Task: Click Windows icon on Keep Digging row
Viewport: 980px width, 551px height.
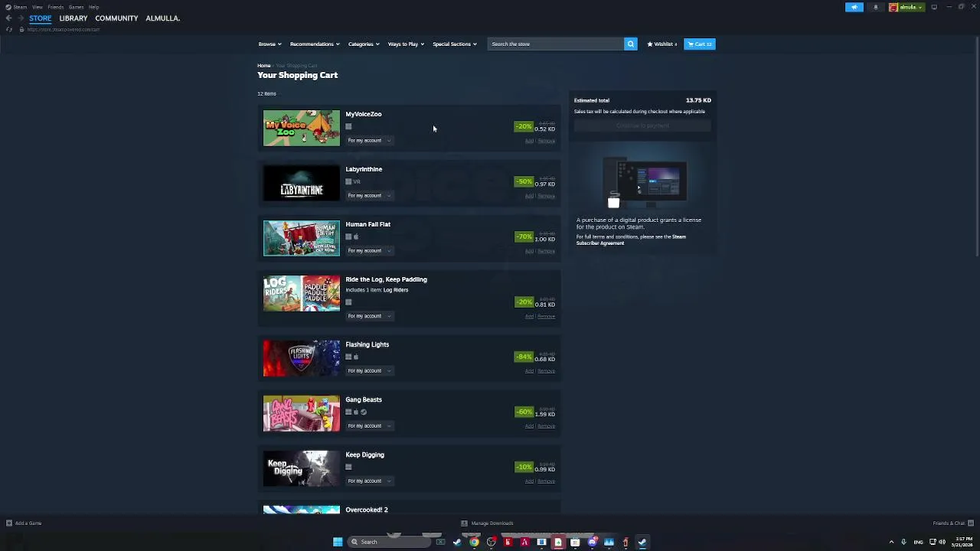Action: (348, 467)
